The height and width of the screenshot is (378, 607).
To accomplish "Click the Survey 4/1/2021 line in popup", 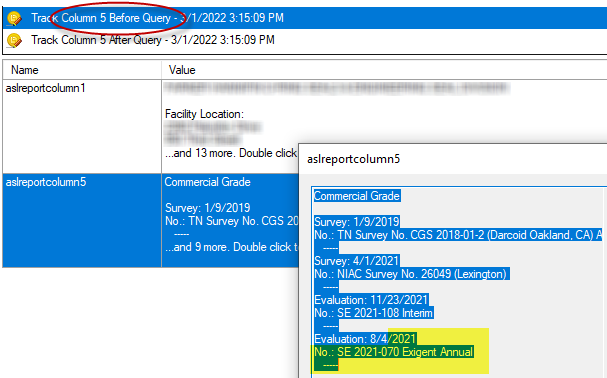I will pos(357,261).
